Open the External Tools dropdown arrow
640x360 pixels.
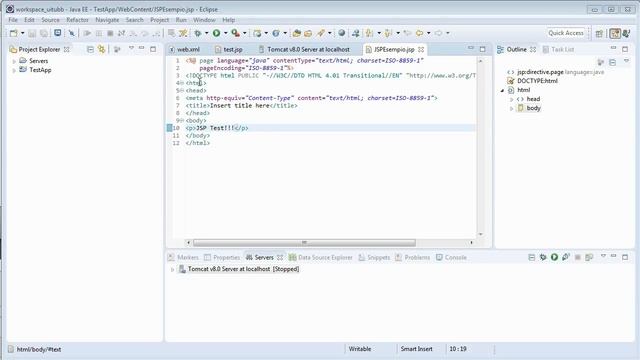244,33
